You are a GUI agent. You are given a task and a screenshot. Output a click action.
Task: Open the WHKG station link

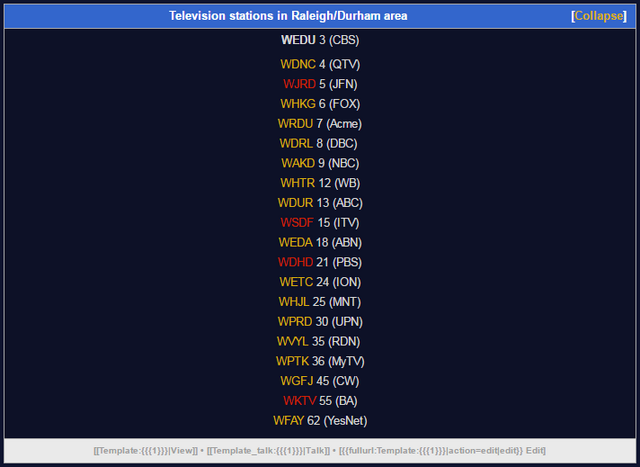(298, 104)
